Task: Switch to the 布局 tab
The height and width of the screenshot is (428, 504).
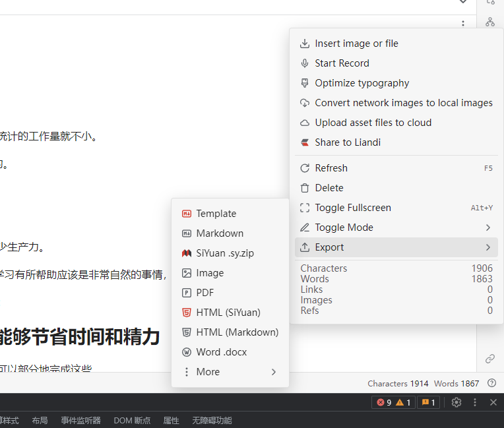Action: pyautogui.click(x=40, y=420)
